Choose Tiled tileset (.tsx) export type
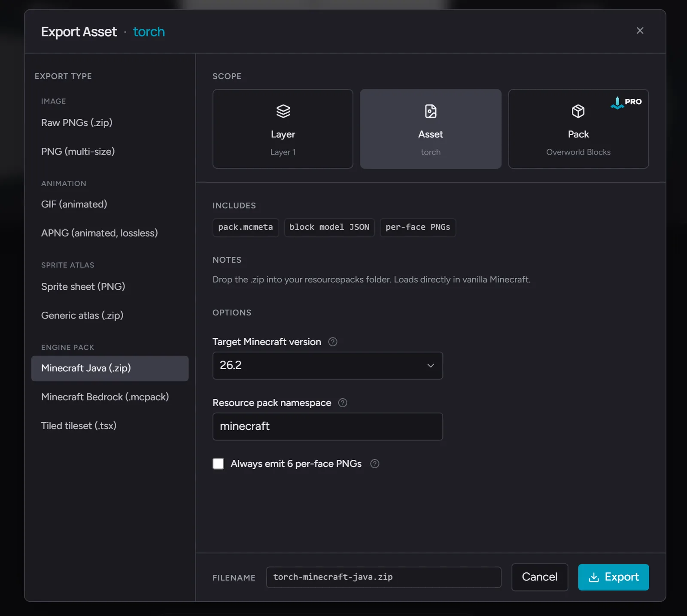Image resolution: width=687 pixels, height=616 pixels. click(x=110, y=426)
